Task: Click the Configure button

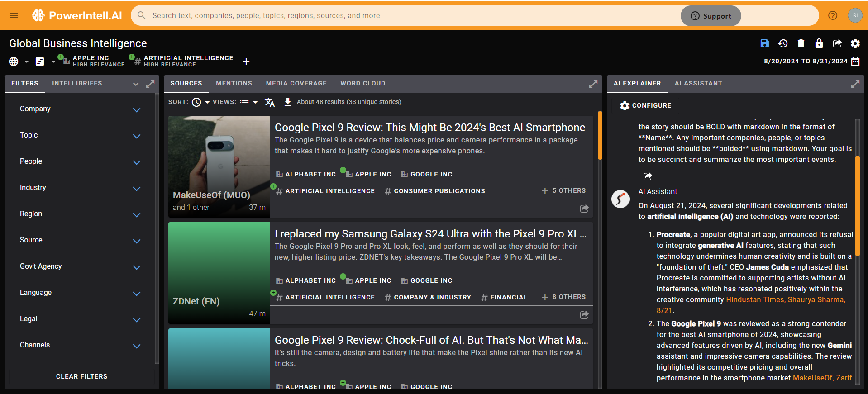Action: pos(646,105)
